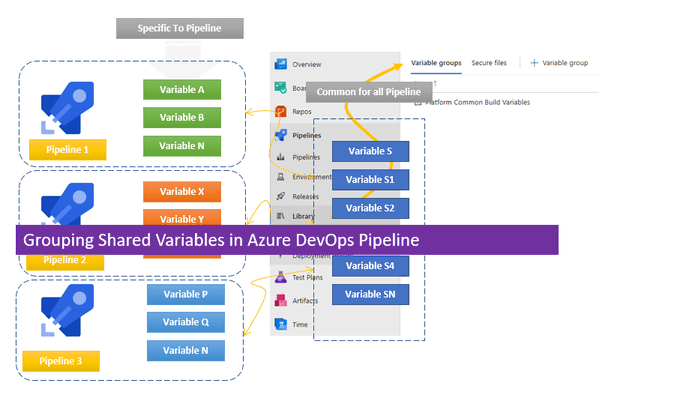
Task: Click the Common for all Pipeline label
Action: (x=369, y=92)
